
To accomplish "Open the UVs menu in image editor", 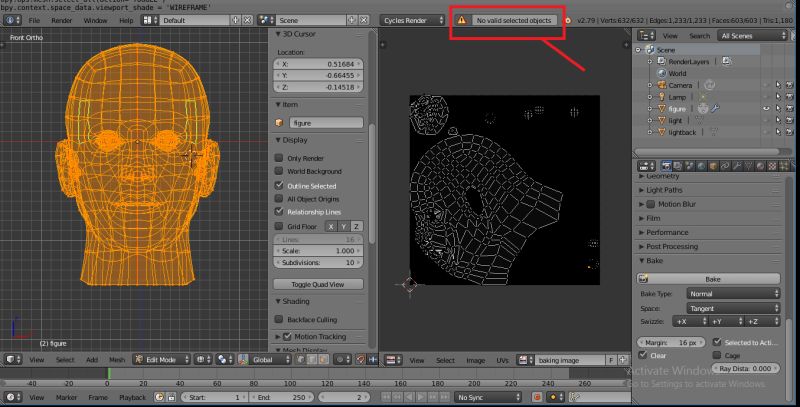I will click(x=502, y=360).
